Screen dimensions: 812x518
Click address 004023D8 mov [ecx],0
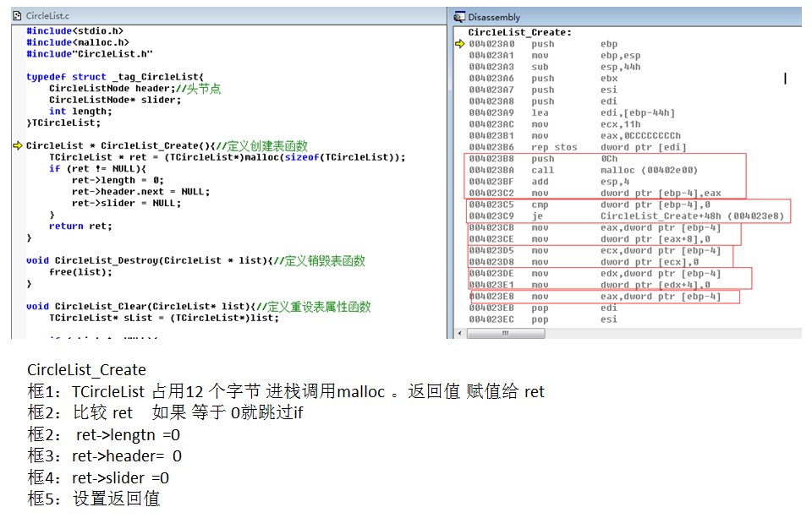[584, 262]
